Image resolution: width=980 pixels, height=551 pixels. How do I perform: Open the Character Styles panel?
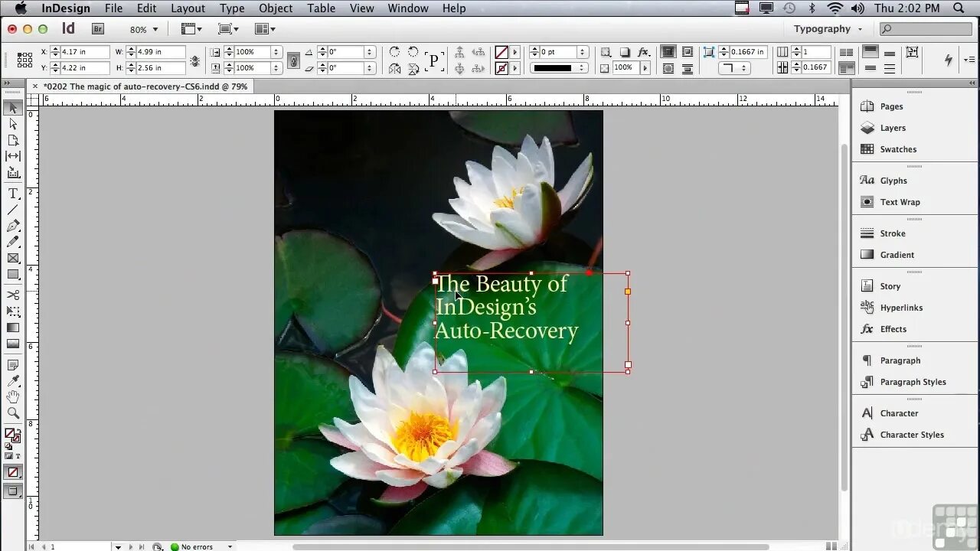(912, 435)
